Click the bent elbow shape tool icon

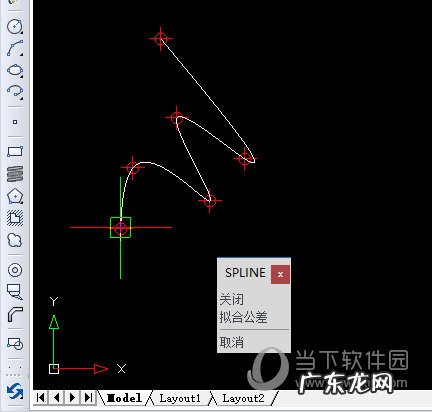(x=15, y=314)
